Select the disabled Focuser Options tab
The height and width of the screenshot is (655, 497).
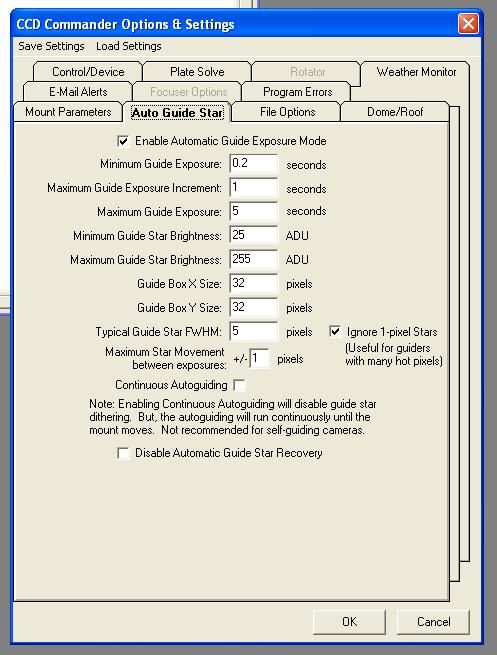click(188, 92)
